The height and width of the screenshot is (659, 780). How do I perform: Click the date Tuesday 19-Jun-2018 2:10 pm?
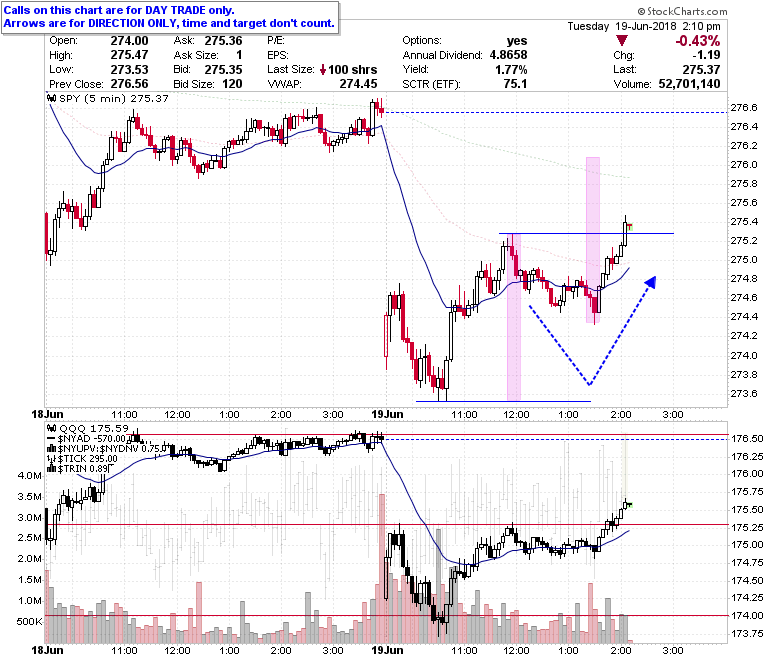pos(644,26)
